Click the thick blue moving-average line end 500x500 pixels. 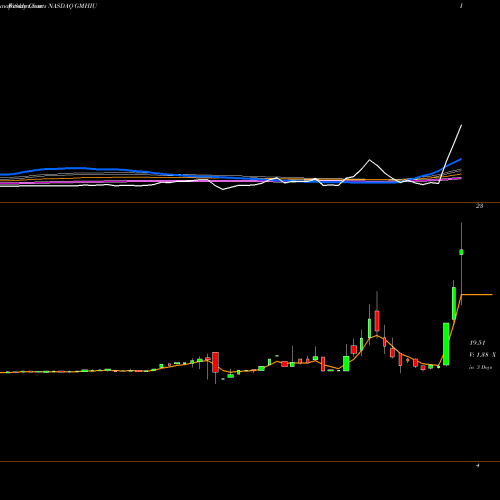[461, 159]
